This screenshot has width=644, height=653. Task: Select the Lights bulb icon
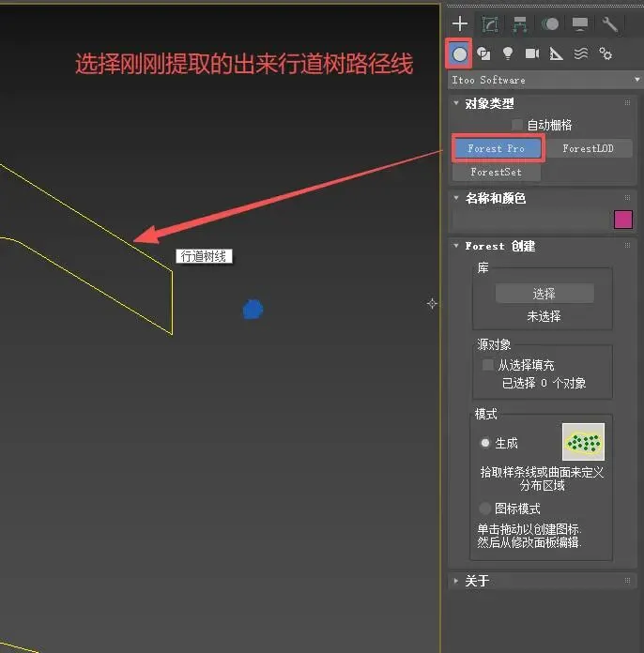[x=508, y=53]
